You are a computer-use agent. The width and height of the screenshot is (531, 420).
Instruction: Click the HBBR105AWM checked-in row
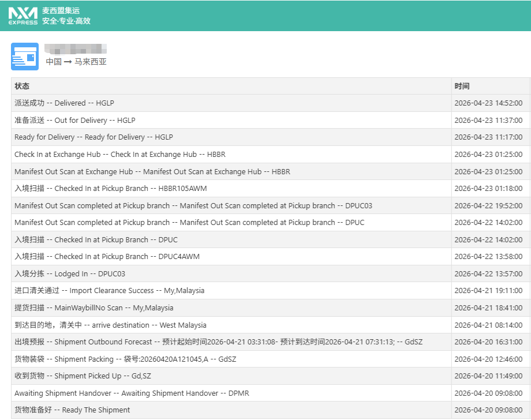pos(110,189)
